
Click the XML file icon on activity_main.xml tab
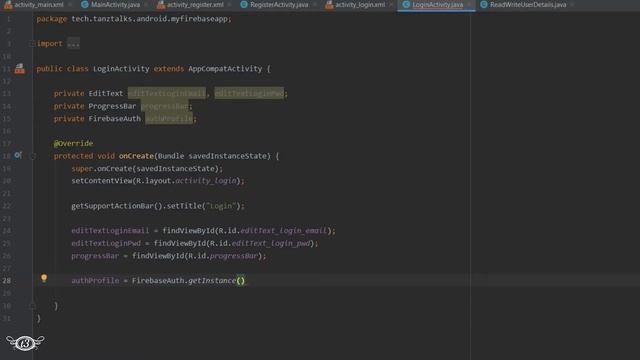8,4
